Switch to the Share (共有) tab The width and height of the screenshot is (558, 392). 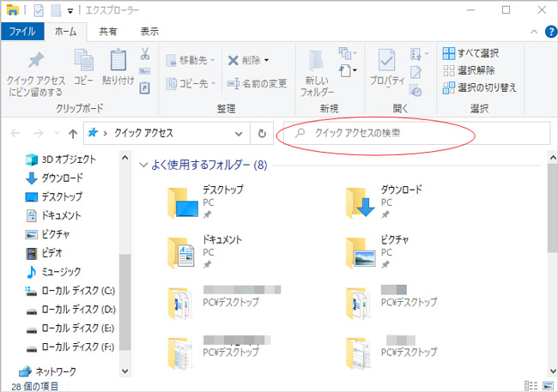pyautogui.click(x=108, y=32)
